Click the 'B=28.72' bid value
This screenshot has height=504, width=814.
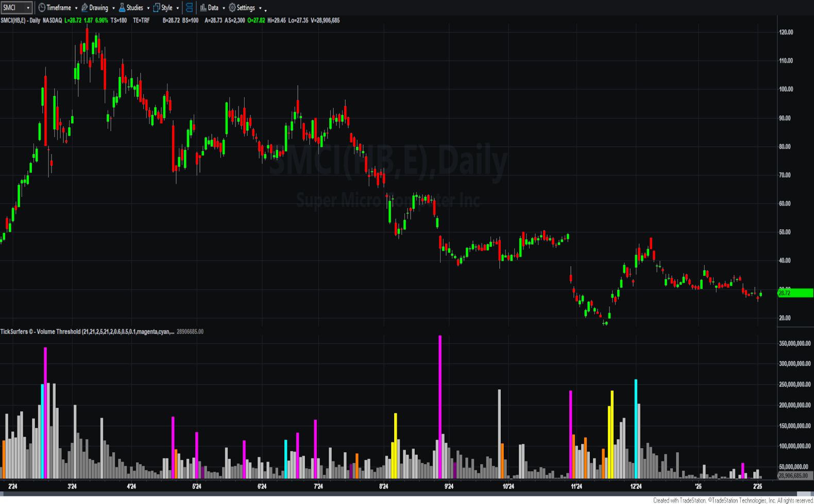point(171,21)
